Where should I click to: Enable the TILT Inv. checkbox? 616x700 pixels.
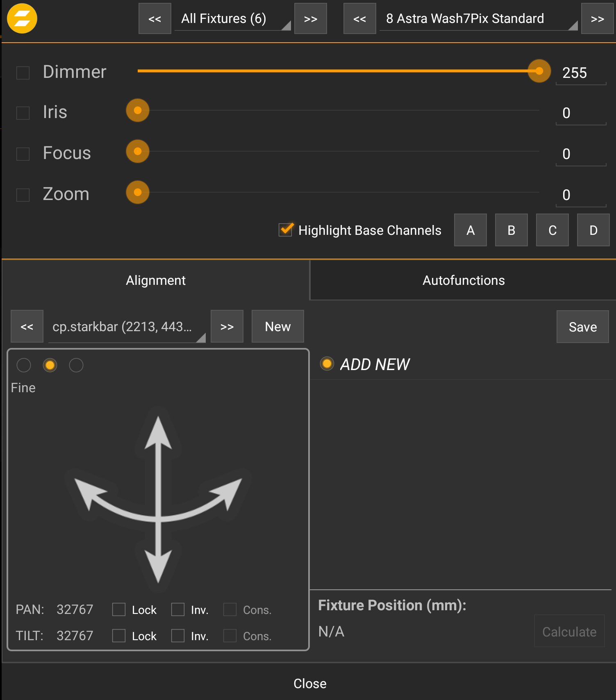[x=178, y=636]
